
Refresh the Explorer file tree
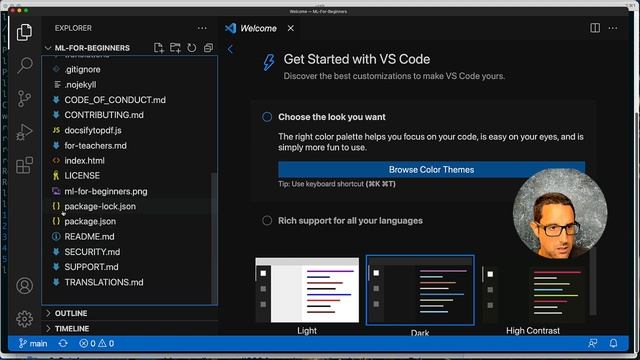pyautogui.click(x=192, y=48)
